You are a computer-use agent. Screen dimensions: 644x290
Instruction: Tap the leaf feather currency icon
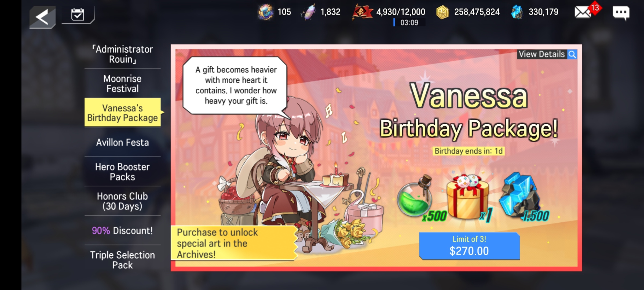coord(308,13)
